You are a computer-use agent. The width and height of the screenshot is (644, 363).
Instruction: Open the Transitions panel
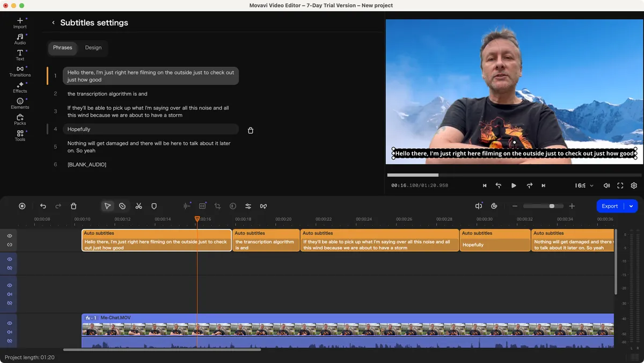click(19, 71)
